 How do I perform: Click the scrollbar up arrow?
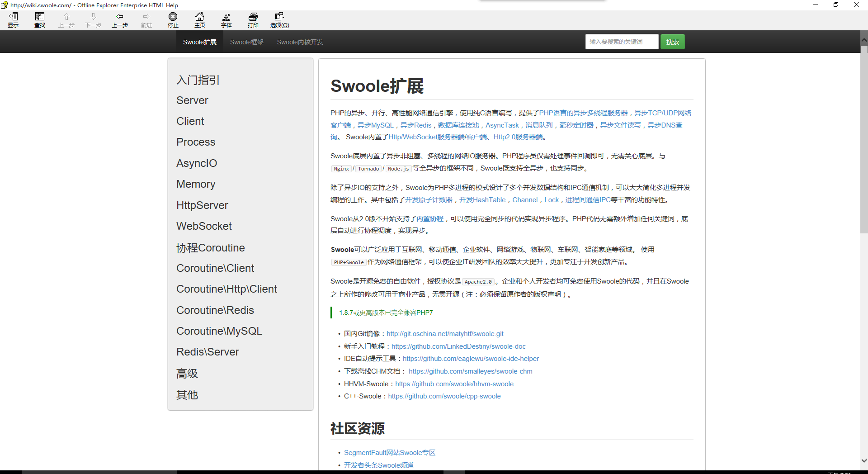[x=864, y=40]
